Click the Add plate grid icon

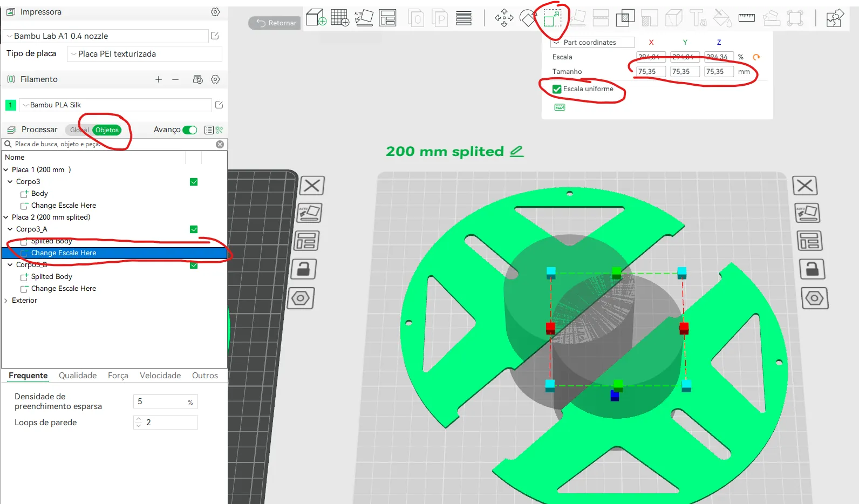(340, 18)
